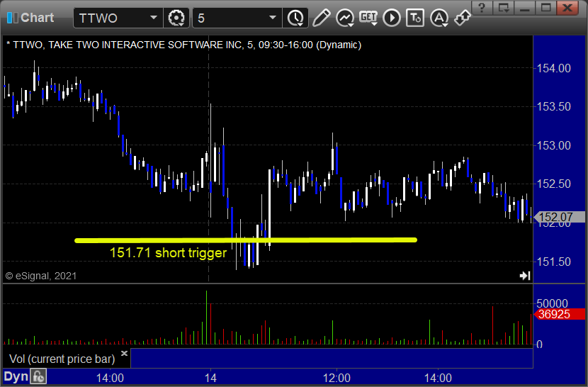The image size is (588, 387).
Task: Close the chart window
Action: [x=567, y=8]
